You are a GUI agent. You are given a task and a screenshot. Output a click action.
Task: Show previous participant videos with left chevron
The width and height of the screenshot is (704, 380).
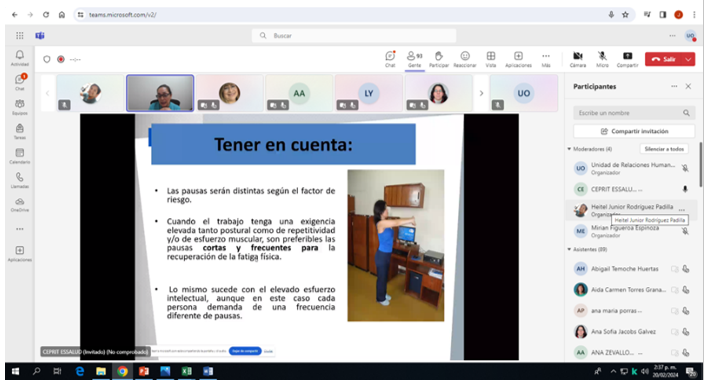click(x=47, y=93)
